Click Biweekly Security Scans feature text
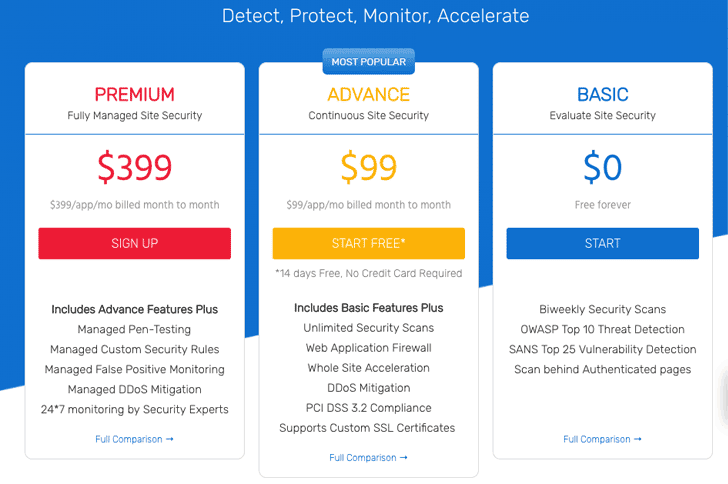This screenshot has height=484, width=728. click(x=602, y=309)
